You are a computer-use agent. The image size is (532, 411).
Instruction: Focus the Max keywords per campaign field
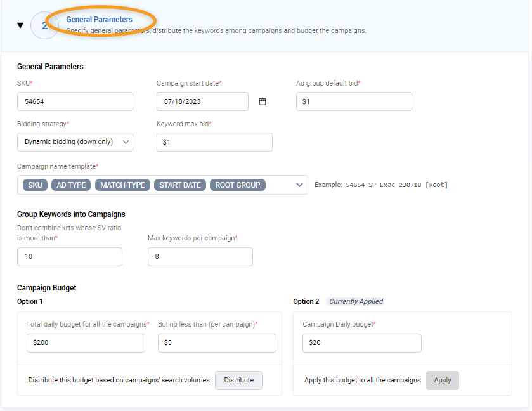pyautogui.click(x=200, y=257)
